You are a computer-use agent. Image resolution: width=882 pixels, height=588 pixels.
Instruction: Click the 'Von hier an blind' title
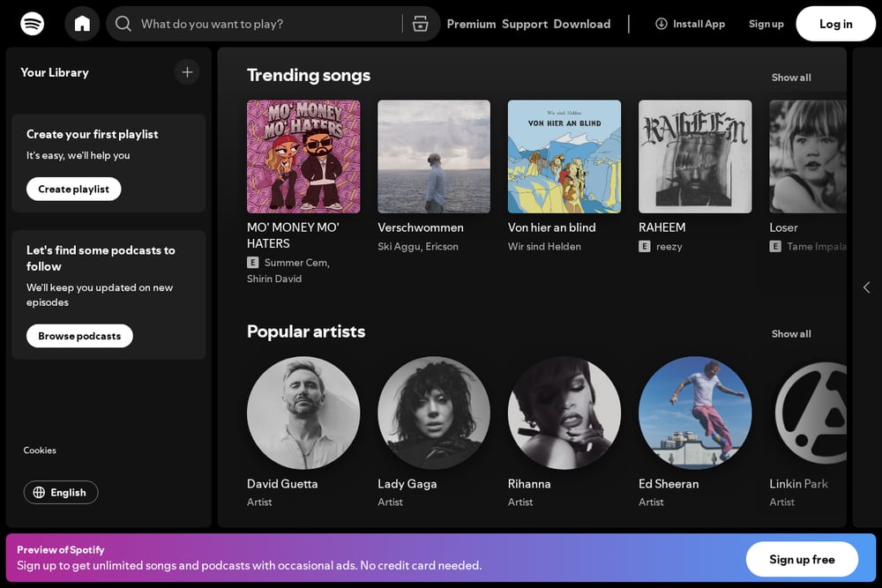click(x=552, y=227)
